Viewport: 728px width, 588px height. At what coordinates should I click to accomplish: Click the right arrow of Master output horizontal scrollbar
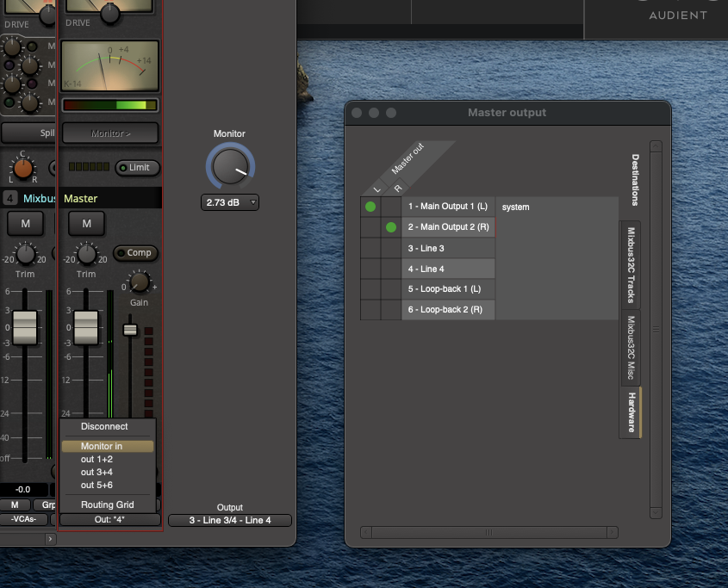pos(613,532)
